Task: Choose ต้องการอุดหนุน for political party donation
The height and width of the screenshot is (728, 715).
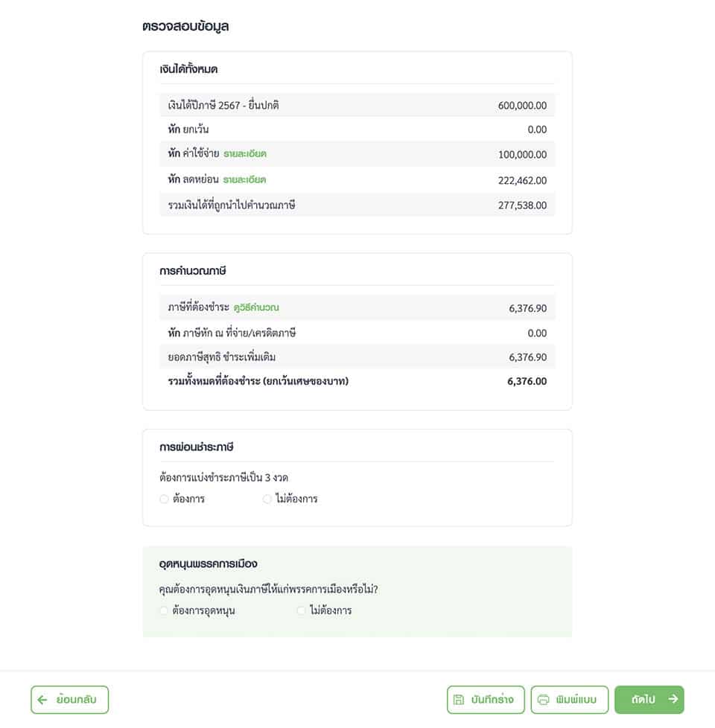Action: tap(164, 610)
